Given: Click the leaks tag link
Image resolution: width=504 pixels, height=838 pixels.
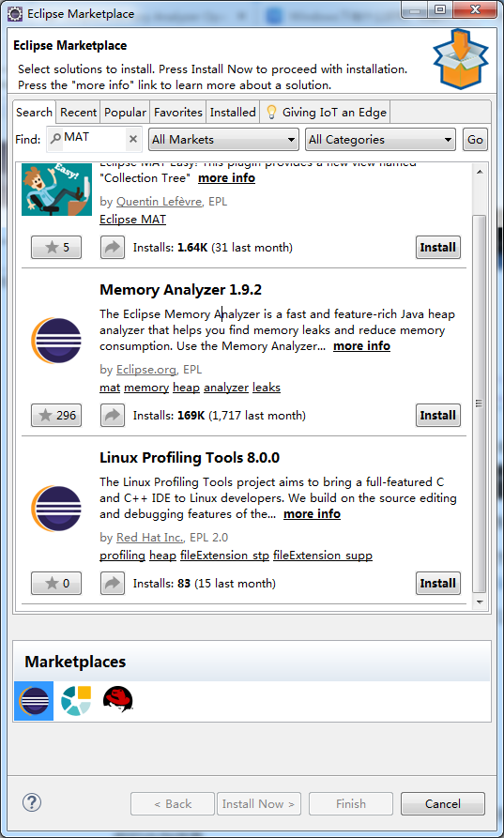Looking at the screenshot, I should [267, 388].
